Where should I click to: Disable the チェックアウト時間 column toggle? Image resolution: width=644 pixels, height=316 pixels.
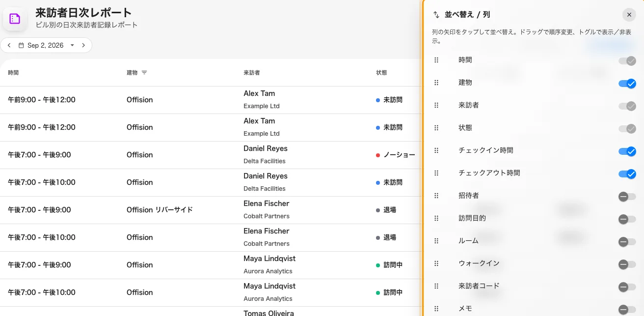(x=627, y=174)
